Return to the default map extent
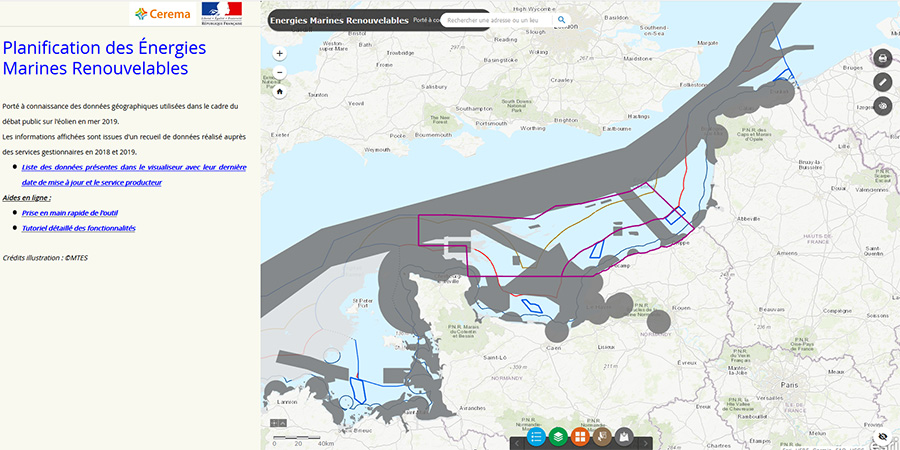This screenshot has height=450, width=900. [279, 91]
